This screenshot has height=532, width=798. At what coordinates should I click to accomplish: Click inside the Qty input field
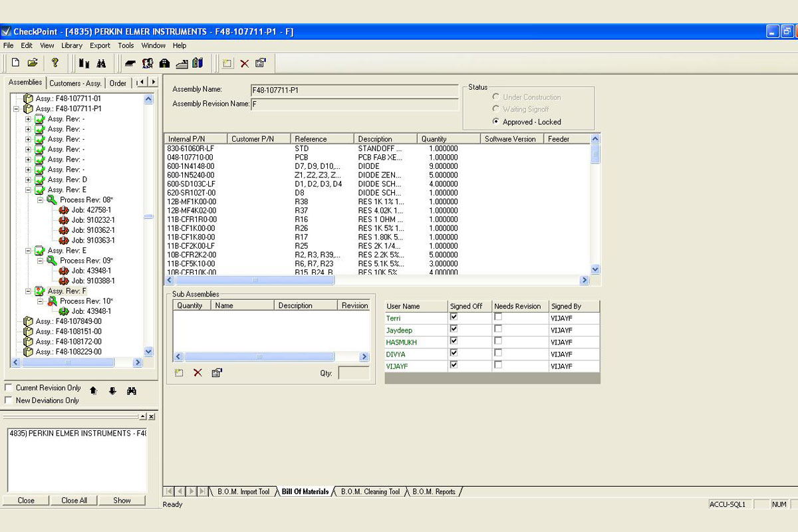tap(354, 373)
